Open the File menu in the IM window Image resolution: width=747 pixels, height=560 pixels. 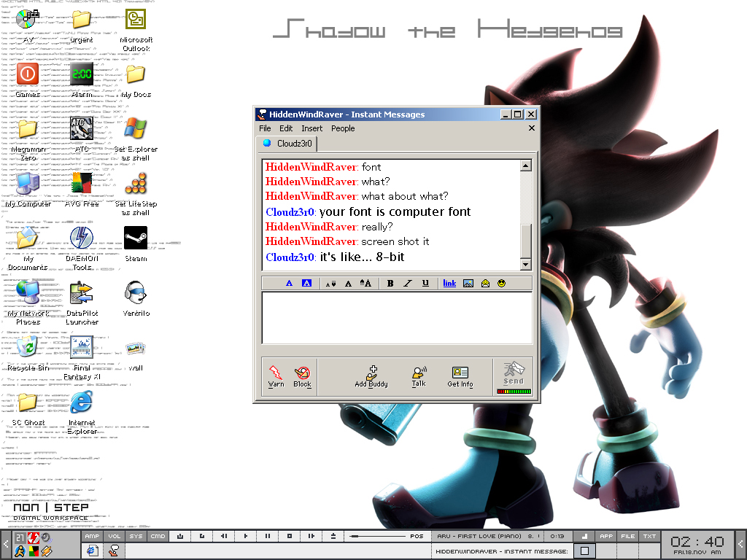(x=265, y=128)
